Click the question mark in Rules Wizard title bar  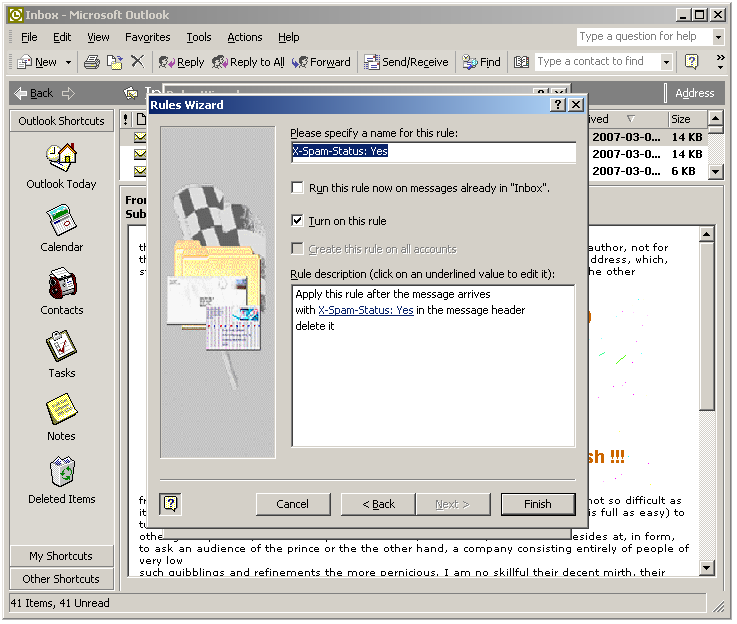[x=557, y=105]
